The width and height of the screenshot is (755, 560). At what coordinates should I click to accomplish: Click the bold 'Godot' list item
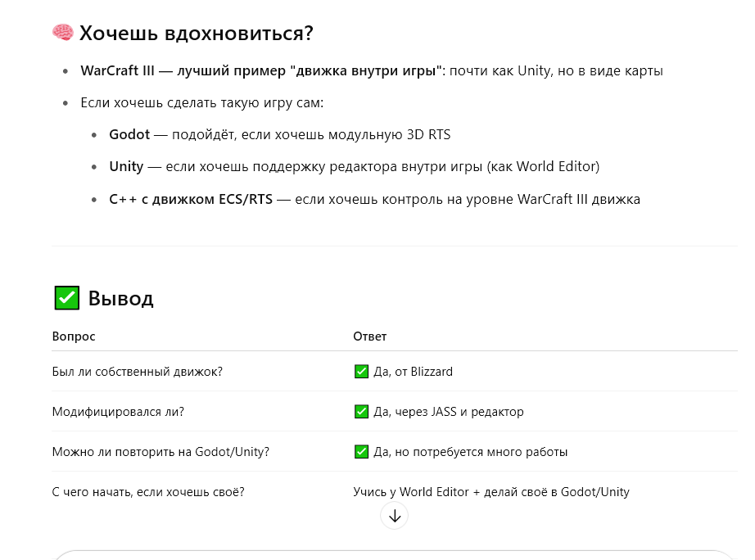coord(129,134)
